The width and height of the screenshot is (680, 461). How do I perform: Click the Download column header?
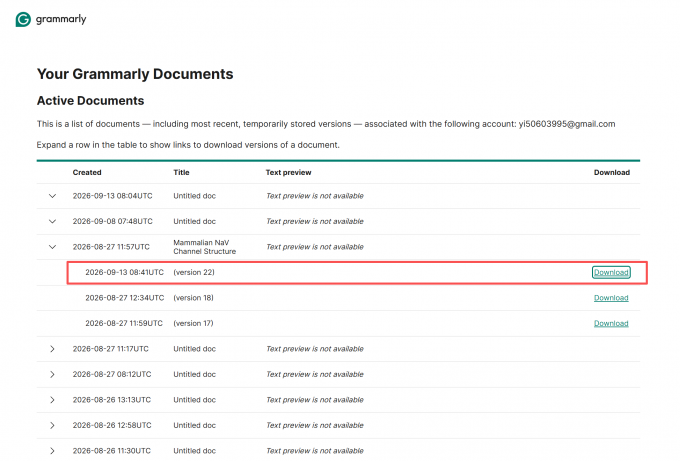pos(611,173)
